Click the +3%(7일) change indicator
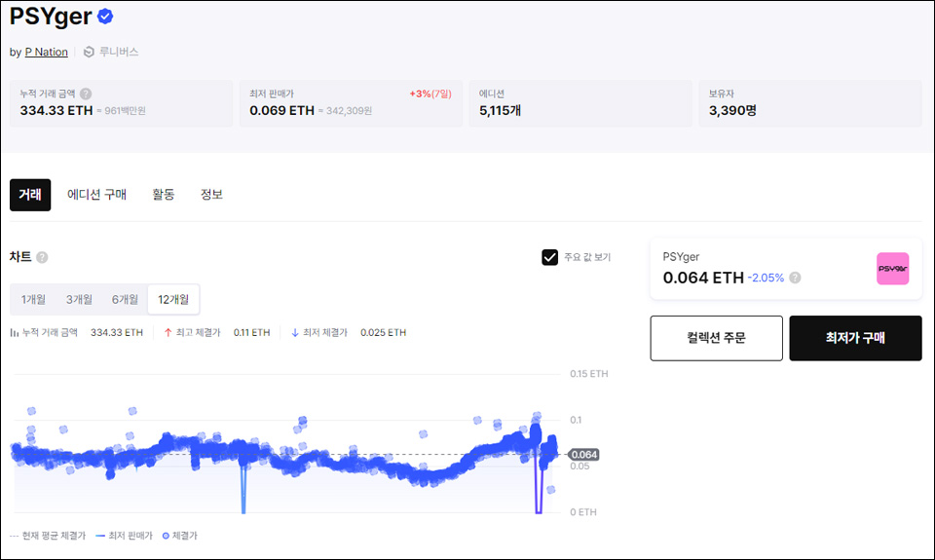 [430, 93]
